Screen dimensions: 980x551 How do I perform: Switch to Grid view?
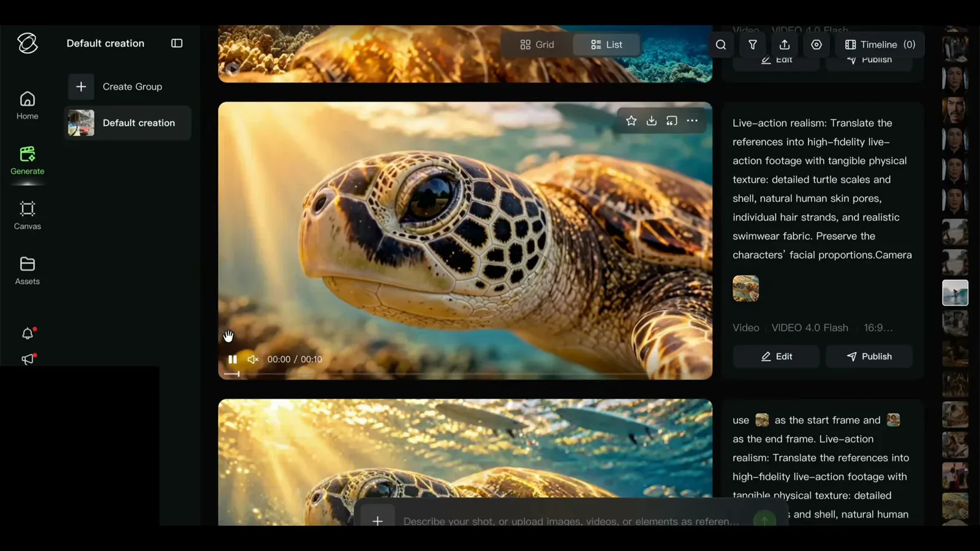click(537, 45)
